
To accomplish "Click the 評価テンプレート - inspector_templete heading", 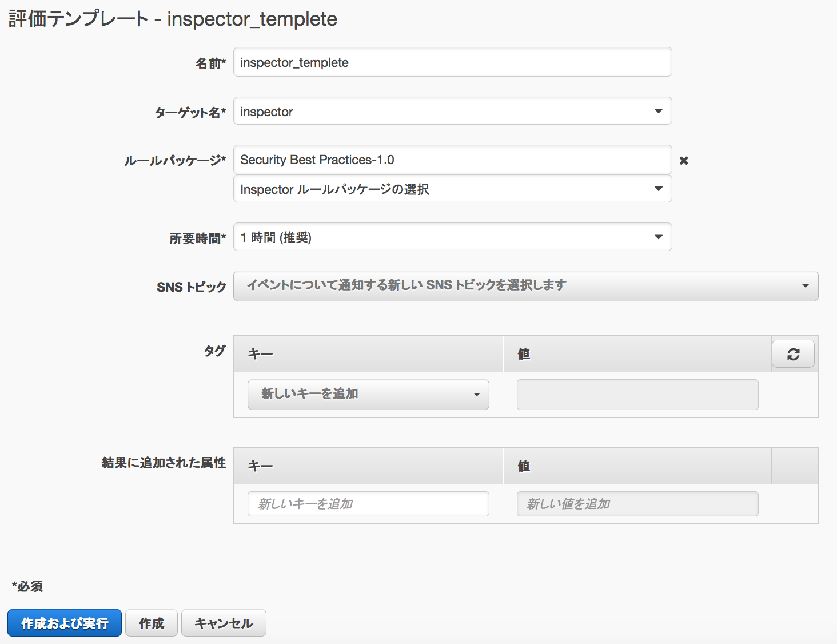I will tap(172, 19).
